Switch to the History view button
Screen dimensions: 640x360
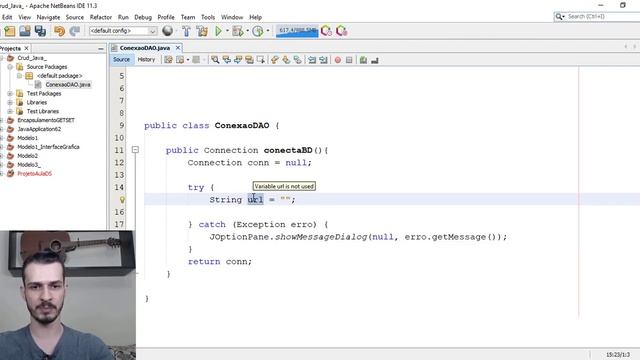[146, 60]
